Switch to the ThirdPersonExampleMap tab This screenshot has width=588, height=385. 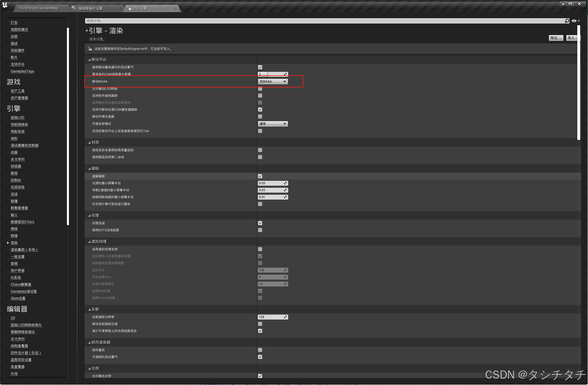[x=38, y=8]
